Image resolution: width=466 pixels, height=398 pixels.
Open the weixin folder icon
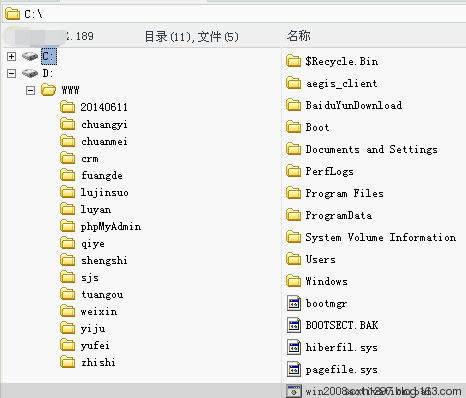click(68, 311)
